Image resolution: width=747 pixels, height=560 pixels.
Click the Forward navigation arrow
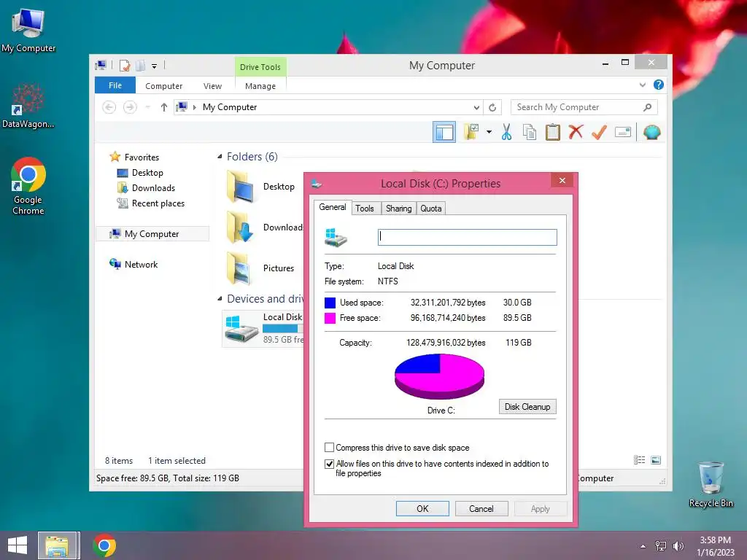click(130, 107)
